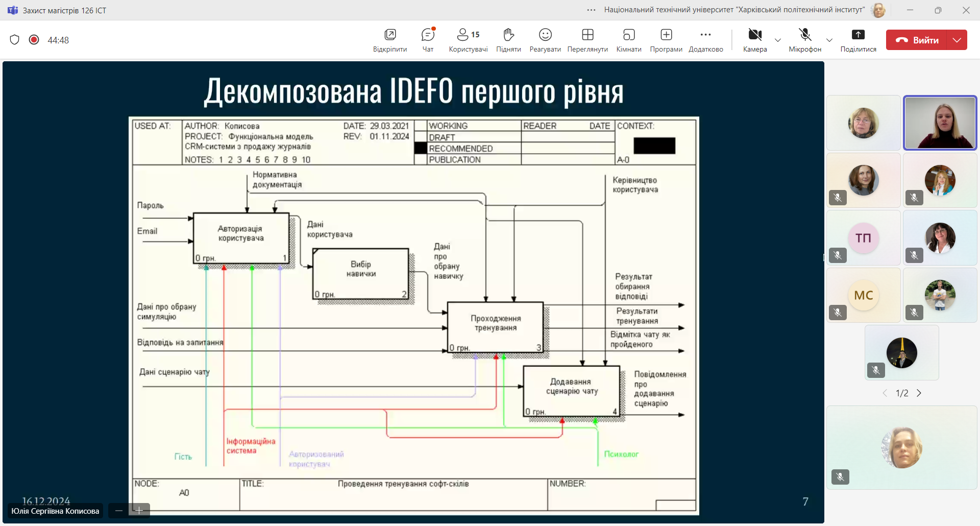Leave the meeting with Вийти
Viewport: 980px width, 526px height.
[917, 40]
